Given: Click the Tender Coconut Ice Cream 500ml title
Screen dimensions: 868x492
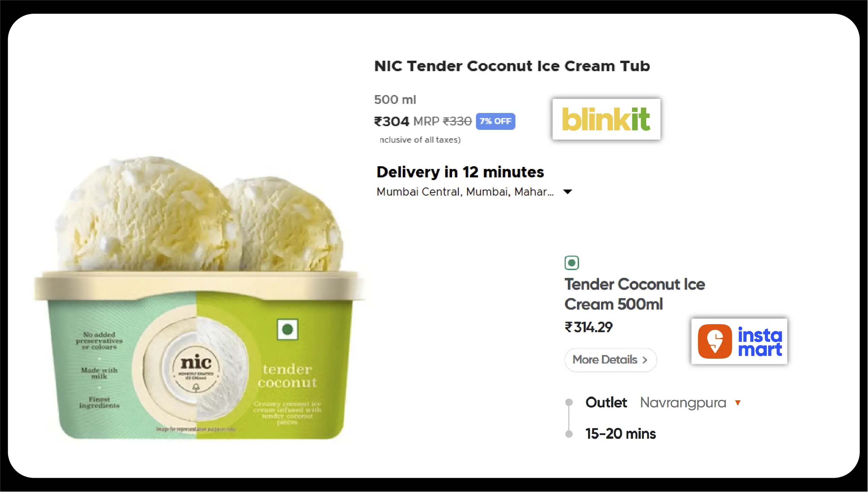Looking at the screenshot, I should [635, 294].
